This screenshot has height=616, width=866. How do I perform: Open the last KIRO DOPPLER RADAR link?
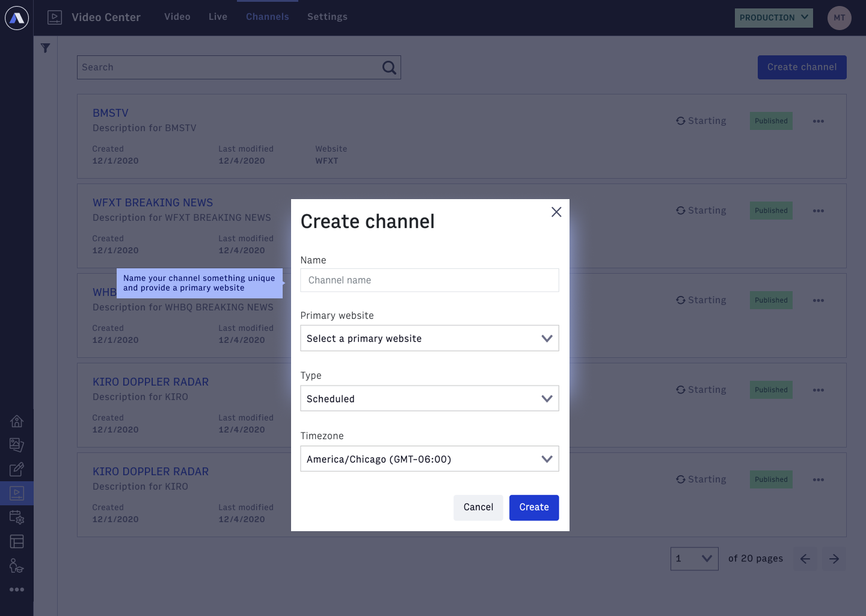click(150, 472)
